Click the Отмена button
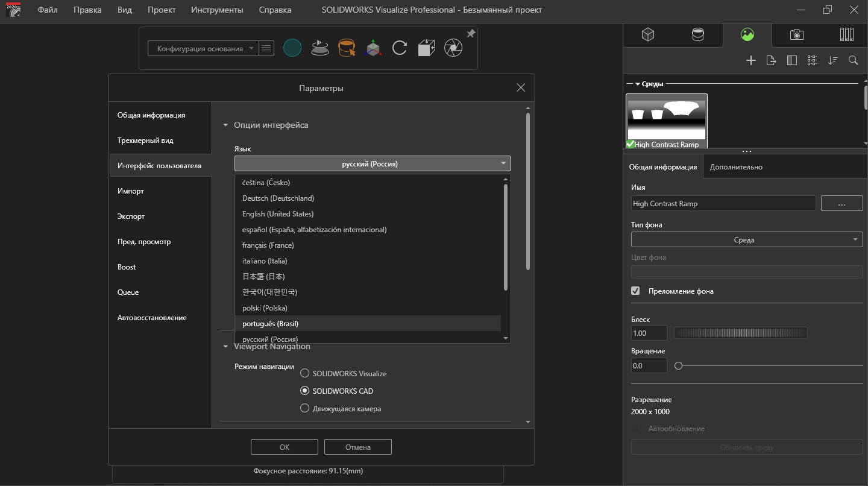 pos(358,447)
